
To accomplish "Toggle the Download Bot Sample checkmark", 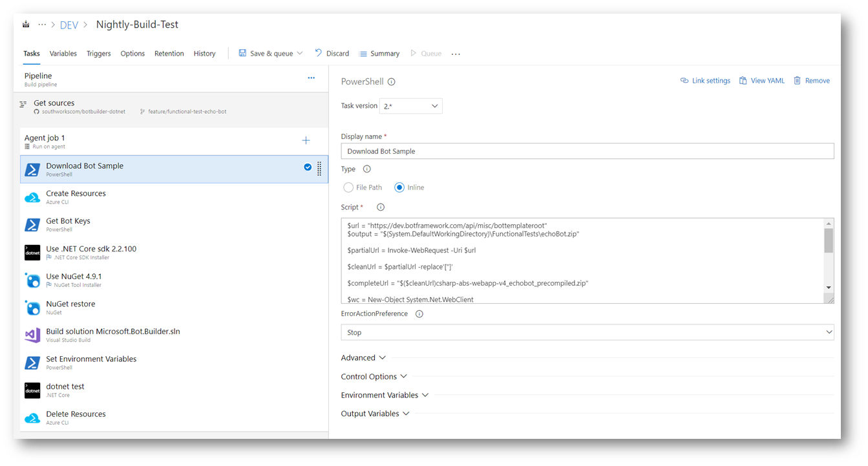I will (308, 167).
